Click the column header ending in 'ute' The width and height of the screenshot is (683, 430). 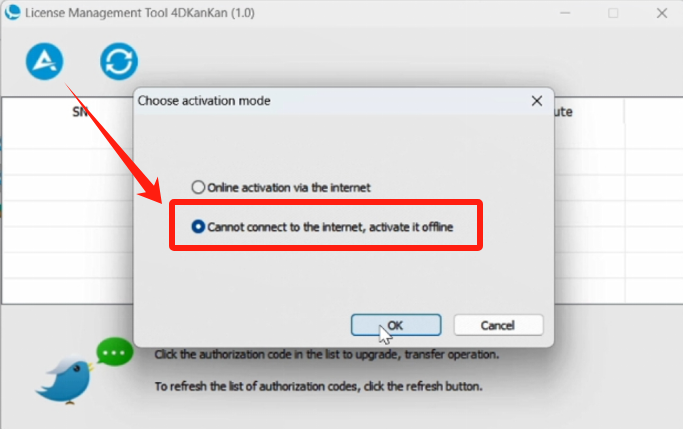click(x=563, y=112)
